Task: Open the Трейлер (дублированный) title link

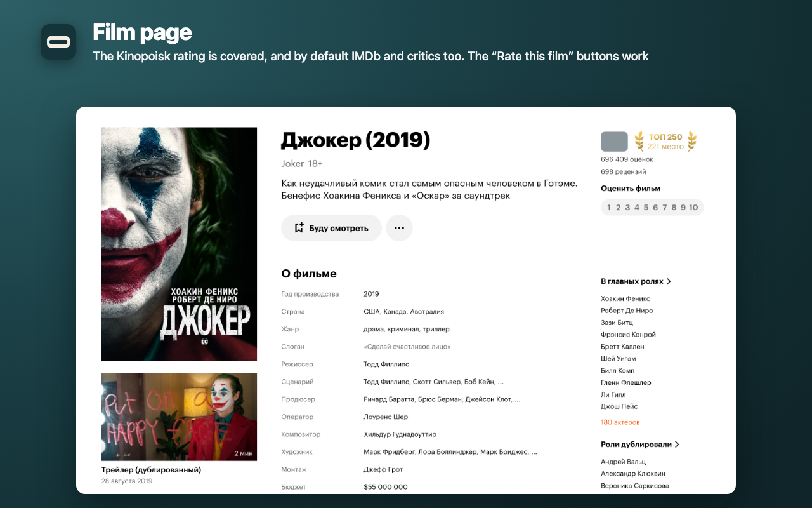Action: (151, 470)
